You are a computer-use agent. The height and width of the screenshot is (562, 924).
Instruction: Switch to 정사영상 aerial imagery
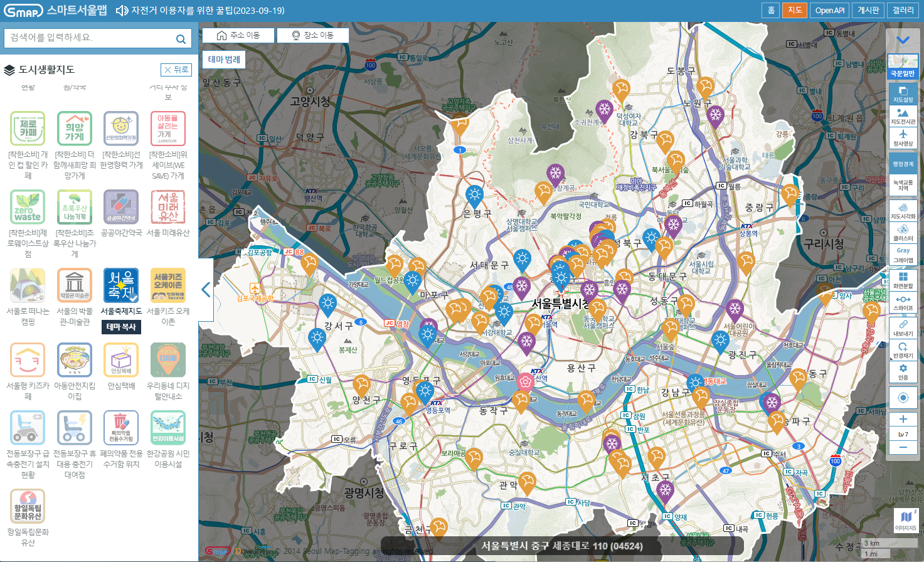coord(903,138)
